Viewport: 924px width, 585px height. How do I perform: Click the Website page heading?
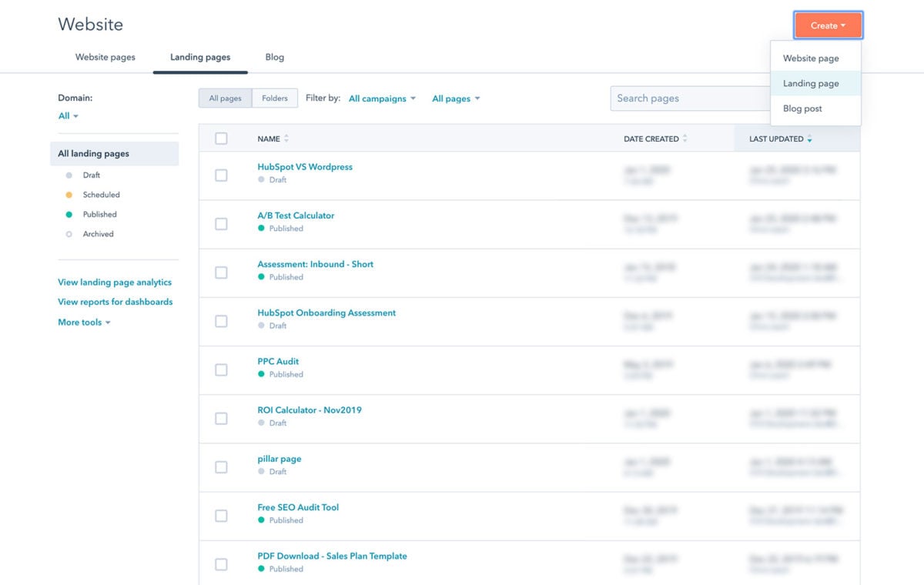click(x=90, y=25)
